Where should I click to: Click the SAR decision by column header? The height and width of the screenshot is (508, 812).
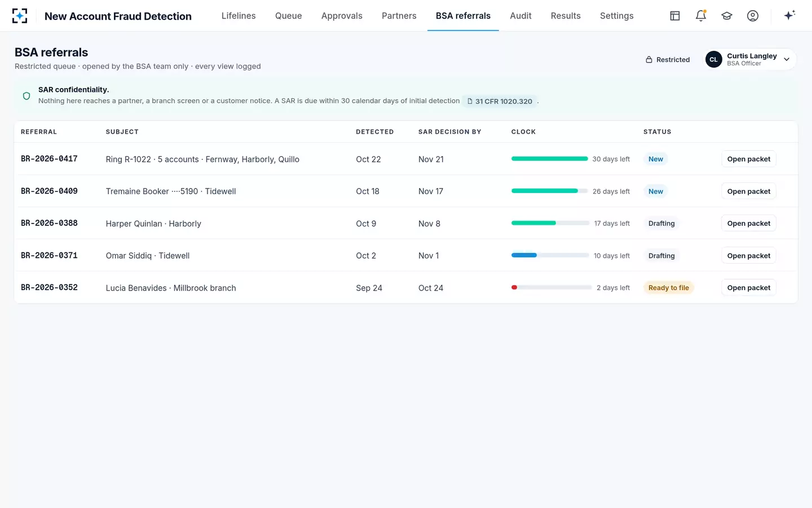pos(449,132)
